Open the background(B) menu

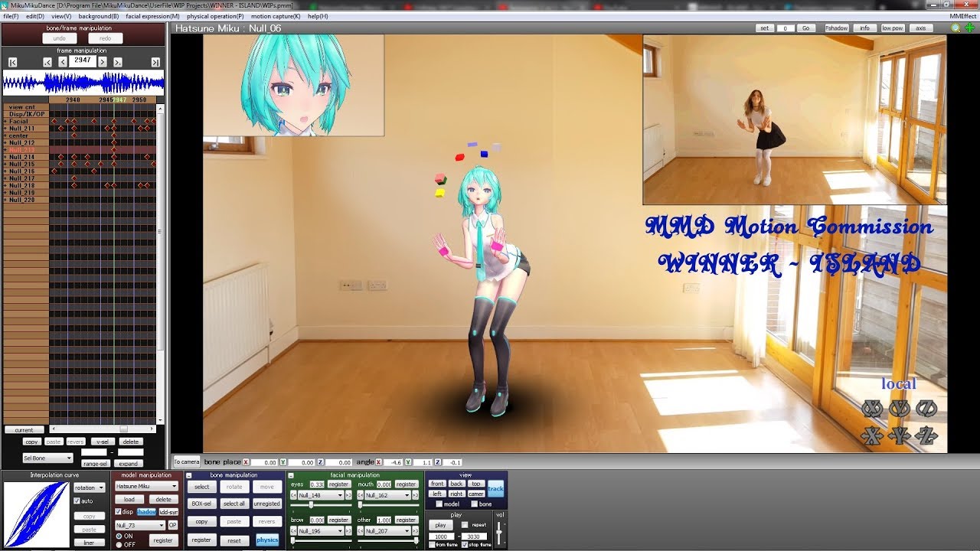tap(99, 15)
